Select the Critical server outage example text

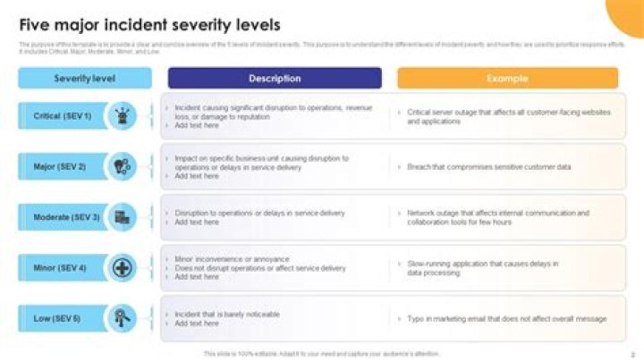coord(508,116)
